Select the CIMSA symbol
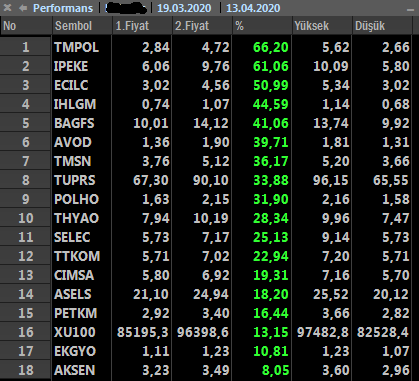The width and height of the screenshot is (419, 381). (x=74, y=275)
